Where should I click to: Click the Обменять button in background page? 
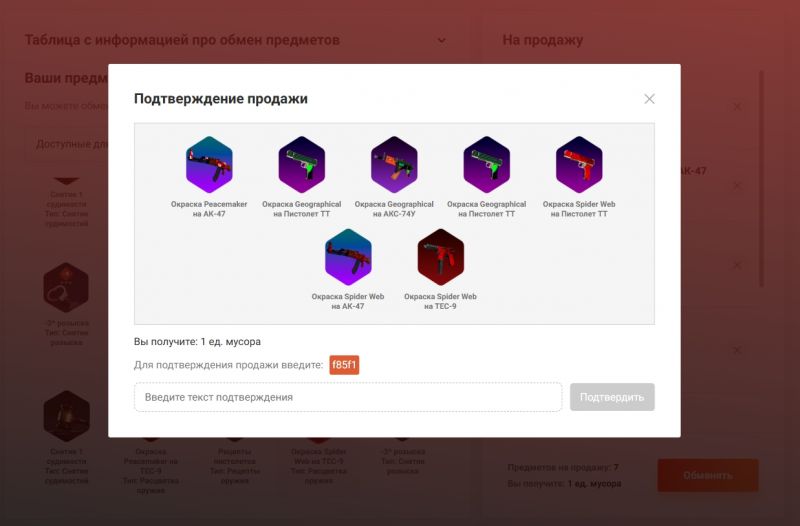[x=708, y=475]
